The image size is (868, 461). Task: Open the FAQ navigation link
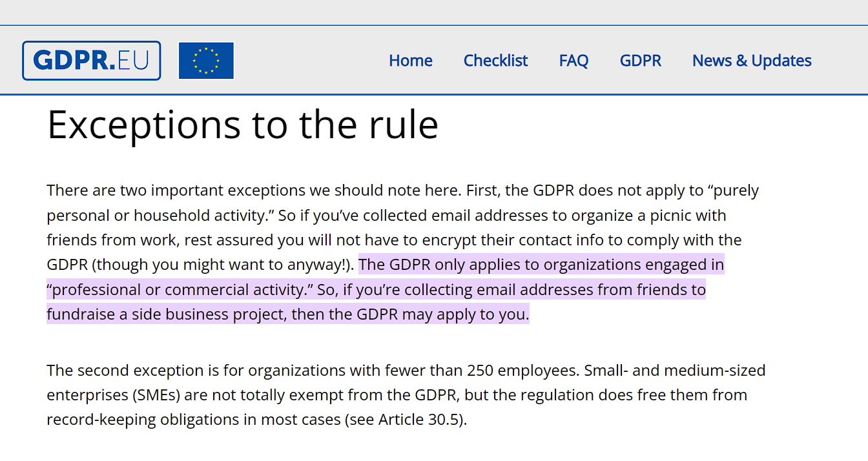573,61
